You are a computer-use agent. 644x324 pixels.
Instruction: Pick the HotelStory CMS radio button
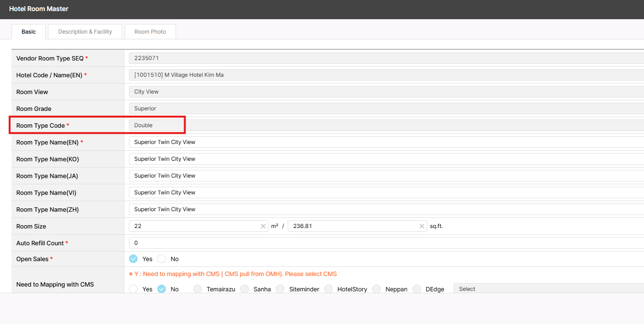click(x=328, y=289)
